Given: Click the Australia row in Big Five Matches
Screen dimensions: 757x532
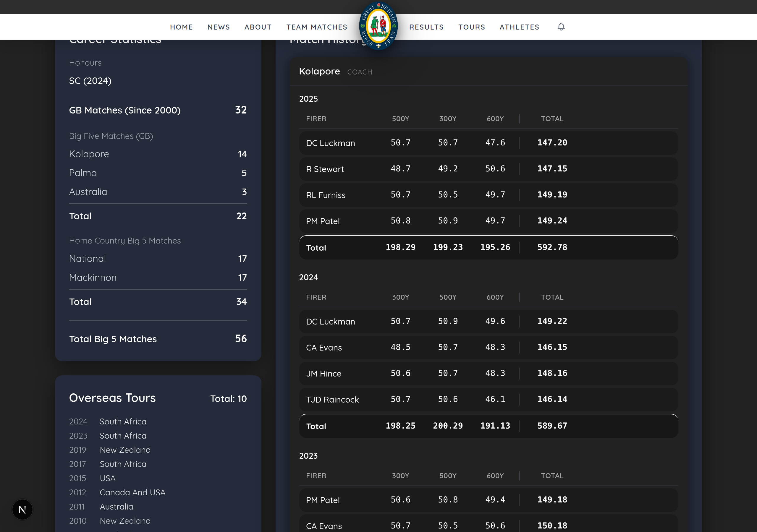Looking at the screenshot, I should pos(158,192).
